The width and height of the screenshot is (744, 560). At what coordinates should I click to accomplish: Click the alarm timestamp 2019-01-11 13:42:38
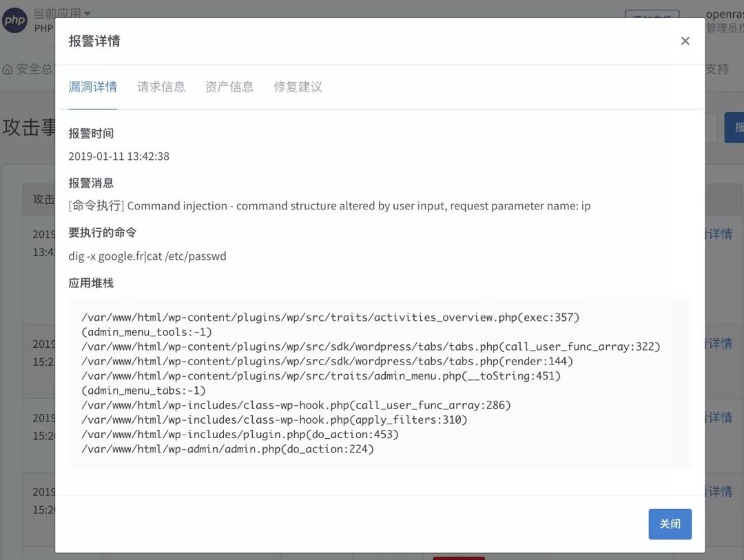pyautogui.click(x=118, y=156)
